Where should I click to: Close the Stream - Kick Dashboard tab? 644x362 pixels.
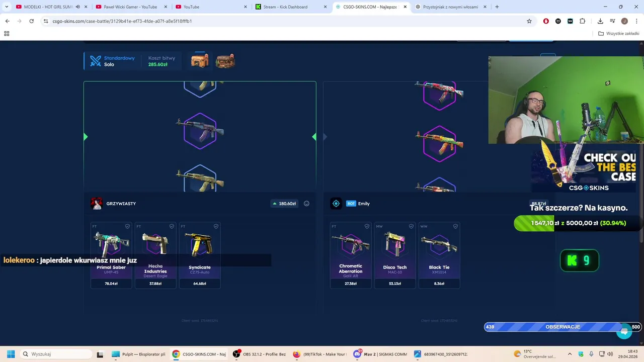coord(325,7)
